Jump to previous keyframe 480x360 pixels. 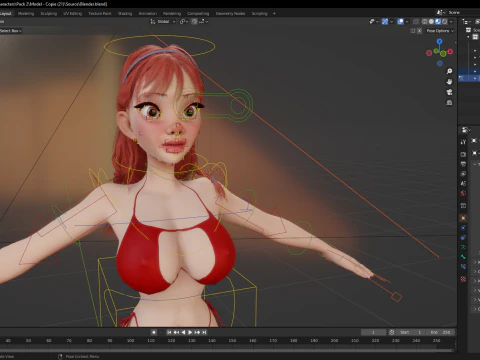point(176,332)
